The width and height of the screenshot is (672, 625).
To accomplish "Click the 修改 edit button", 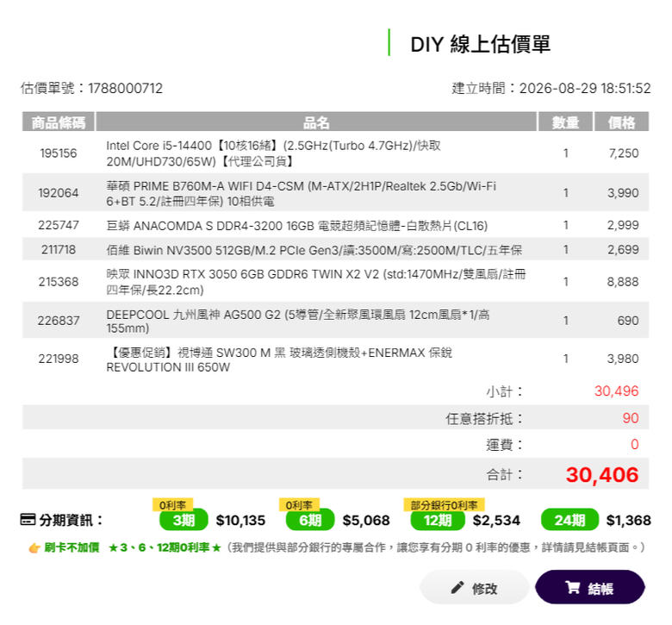I will click(475, 587).
